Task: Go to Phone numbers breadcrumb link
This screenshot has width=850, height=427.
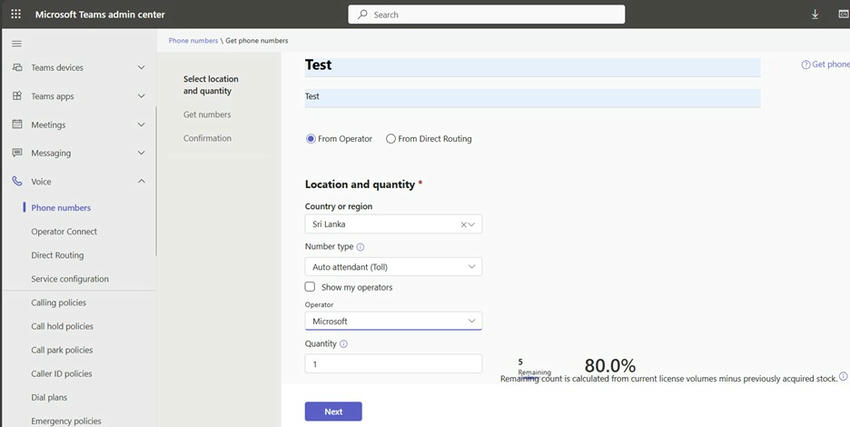Action: 193,41
